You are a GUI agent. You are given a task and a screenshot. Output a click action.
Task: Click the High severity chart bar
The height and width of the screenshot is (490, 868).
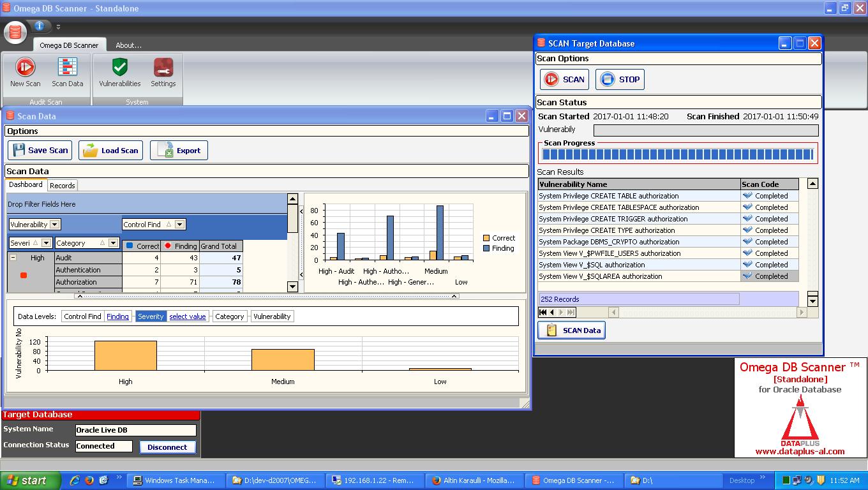coord(126,355)
